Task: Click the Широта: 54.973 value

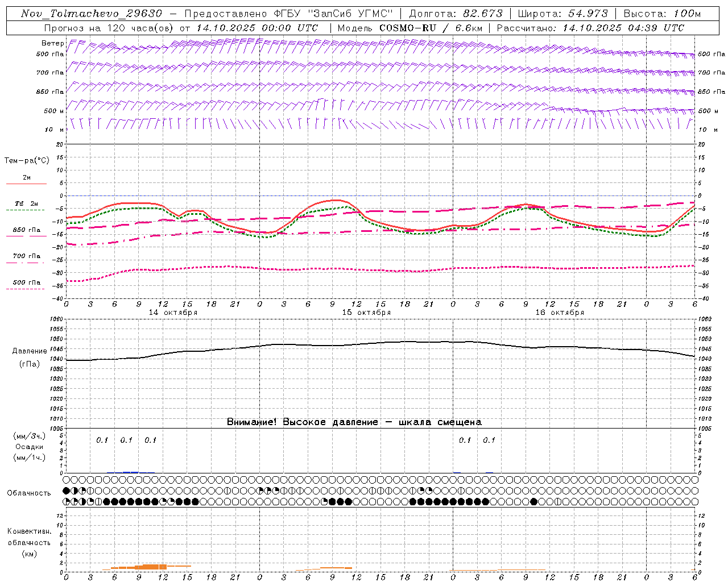Action: pyautogui.click(x=563, y=14)
